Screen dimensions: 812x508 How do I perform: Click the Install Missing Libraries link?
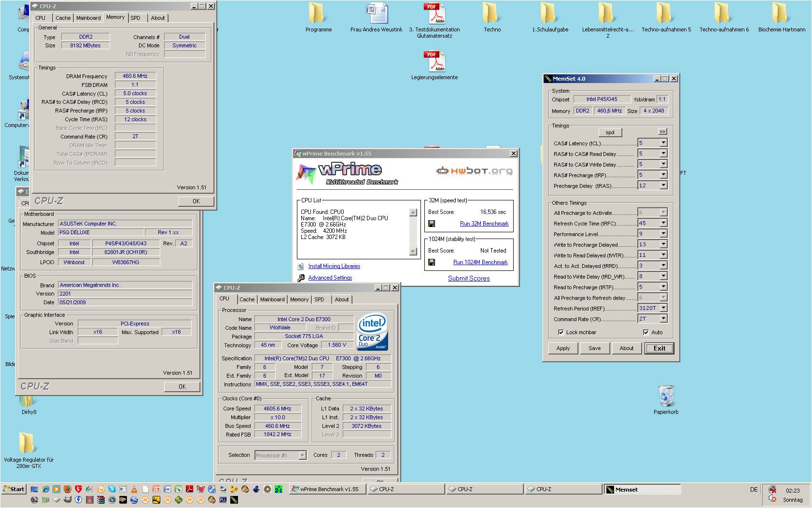(334, 266)
